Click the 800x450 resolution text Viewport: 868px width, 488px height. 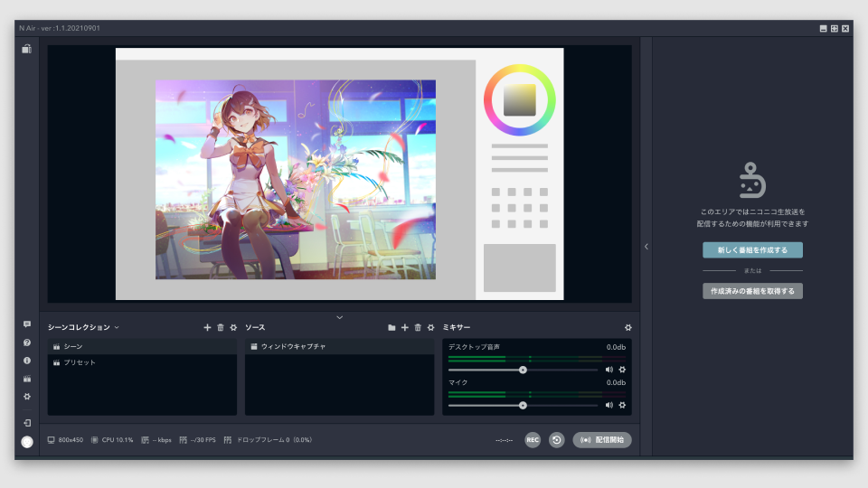point(71,440)
